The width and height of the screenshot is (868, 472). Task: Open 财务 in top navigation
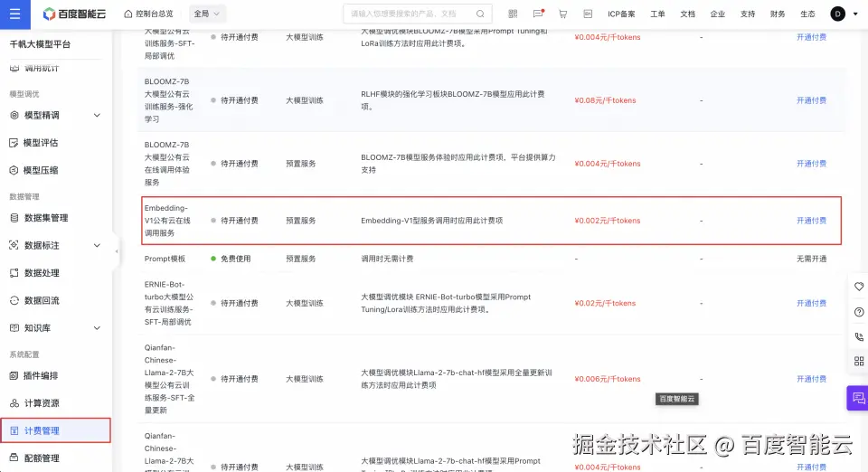pos(778,14)
